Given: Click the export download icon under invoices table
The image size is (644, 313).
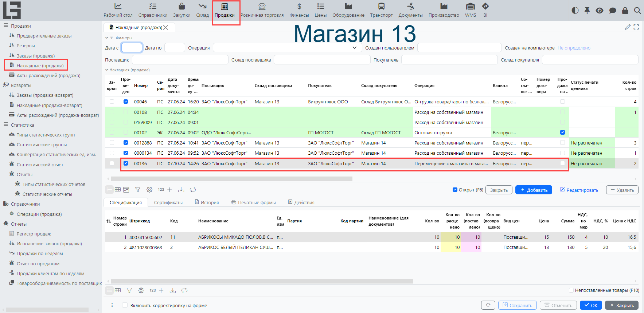Looking at the screenshot, I should pos(181,190).
